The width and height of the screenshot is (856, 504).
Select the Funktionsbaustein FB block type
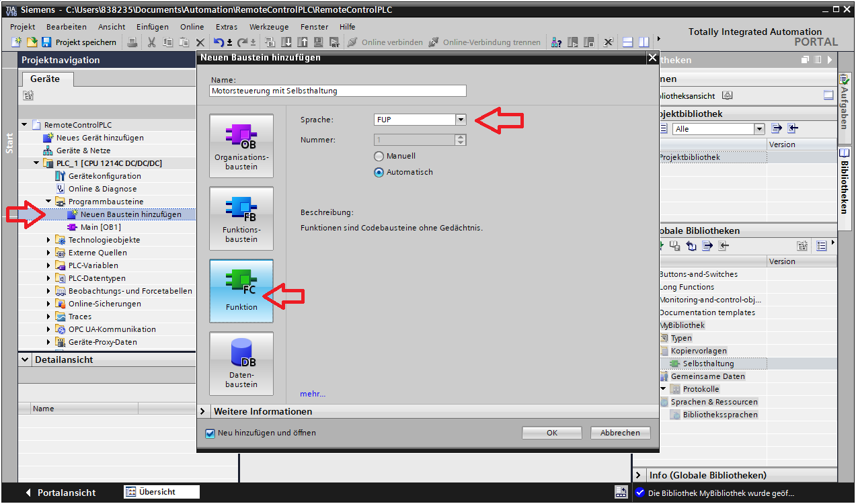point(241,218)
